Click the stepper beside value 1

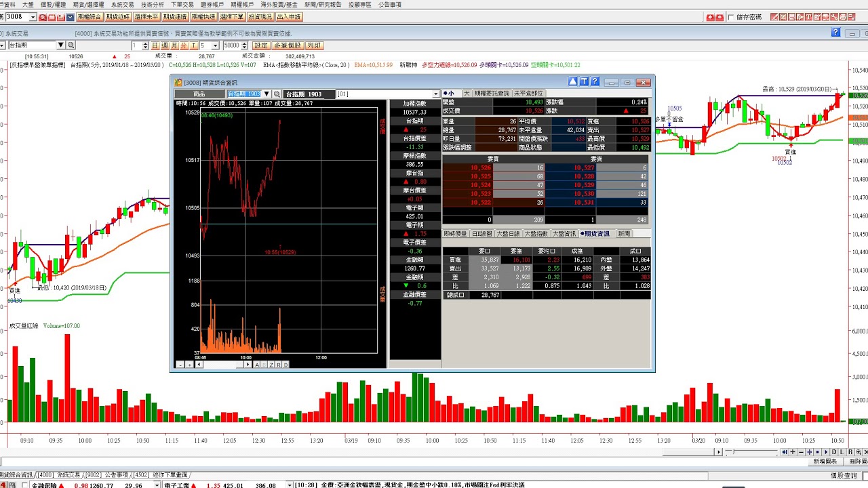[x=145, y=45]
